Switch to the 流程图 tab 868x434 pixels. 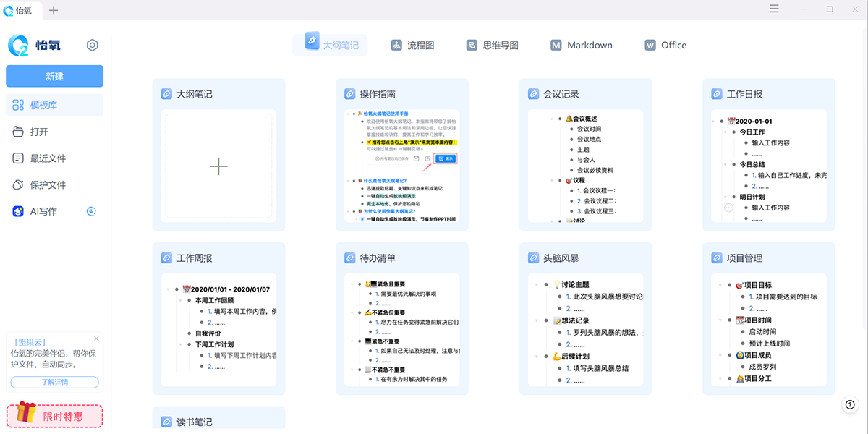(413, 45)
